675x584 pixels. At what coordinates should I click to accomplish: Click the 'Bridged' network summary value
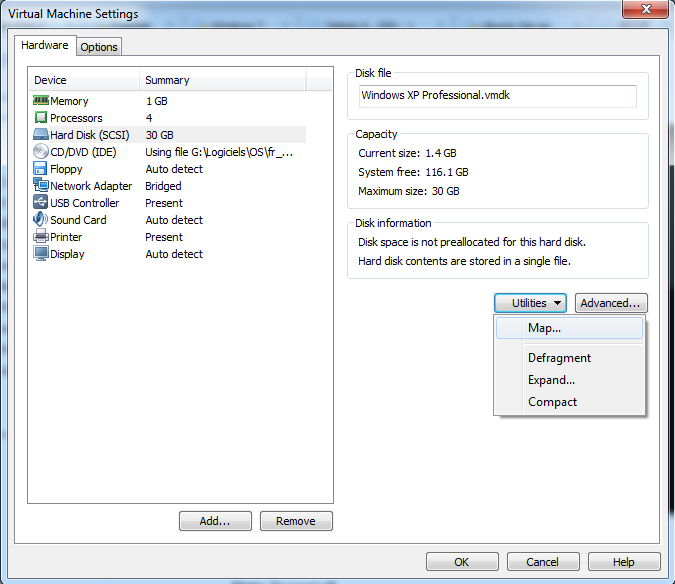coord(163,186)
